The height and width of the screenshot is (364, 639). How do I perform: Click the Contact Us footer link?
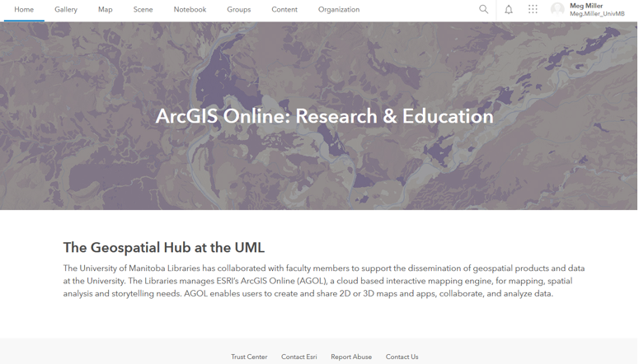coord(402,357)
